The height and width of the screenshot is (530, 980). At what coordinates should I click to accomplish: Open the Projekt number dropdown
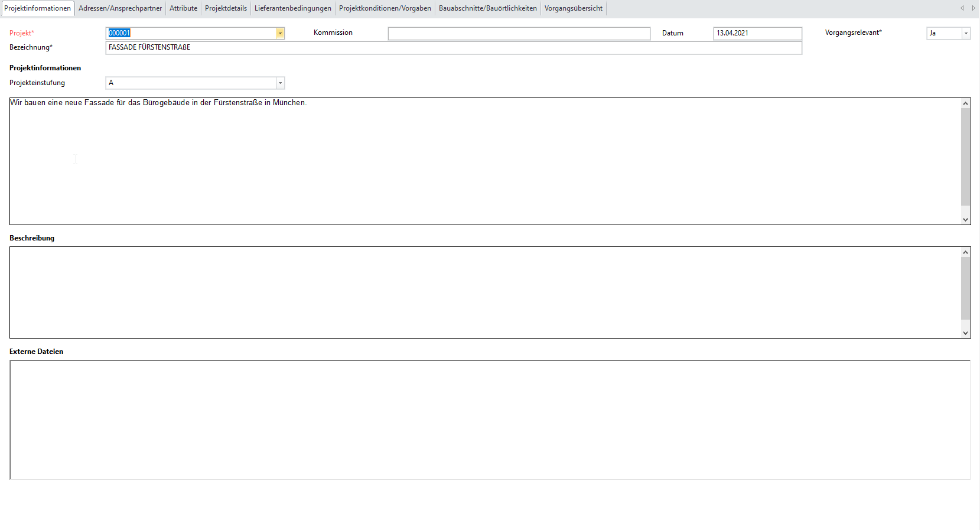pyautogui.click(x=280, y=33)
